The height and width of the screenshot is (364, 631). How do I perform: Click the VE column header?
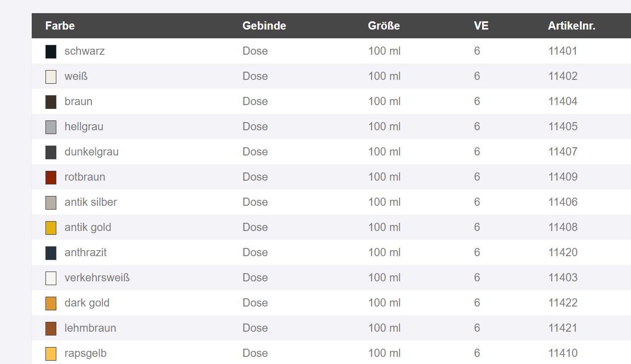481,26
